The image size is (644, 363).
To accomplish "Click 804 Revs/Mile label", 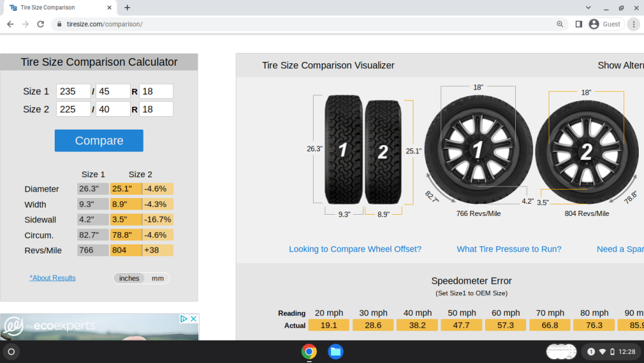I will pyautogui.click(x=587, y=214).
